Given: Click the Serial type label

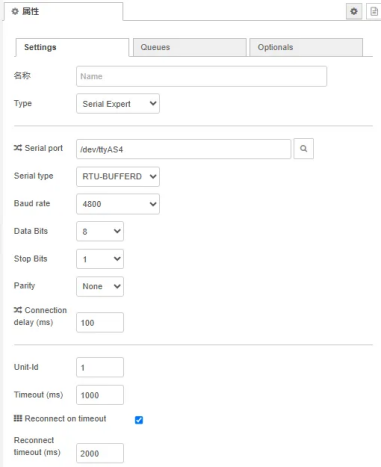Looking at the screenshot, I should click(x=33, y=176).
